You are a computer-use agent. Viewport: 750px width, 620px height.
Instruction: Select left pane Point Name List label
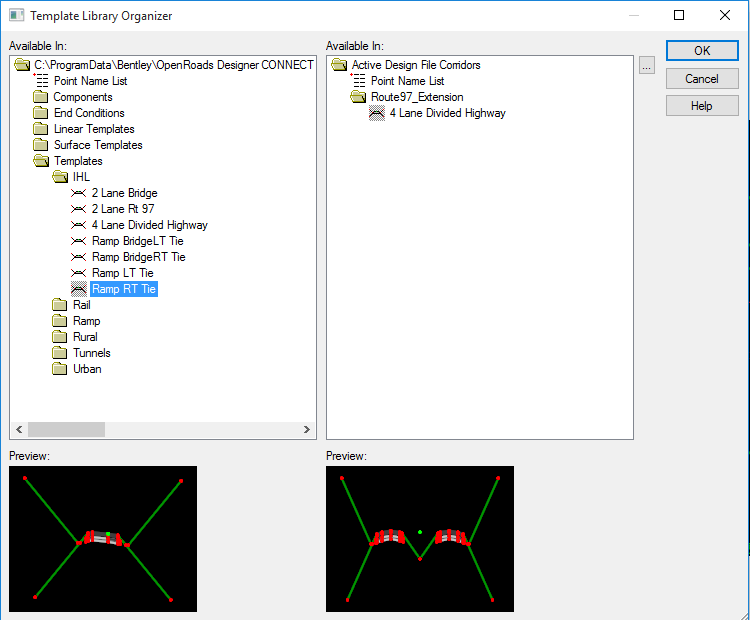[x=90, y=81]
